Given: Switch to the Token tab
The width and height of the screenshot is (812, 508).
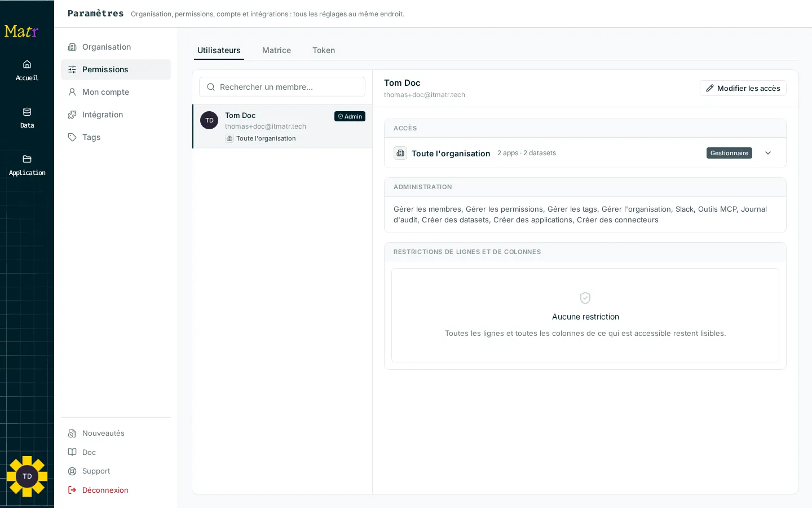Looking at the screenshot, I should [x=324, y=50].
